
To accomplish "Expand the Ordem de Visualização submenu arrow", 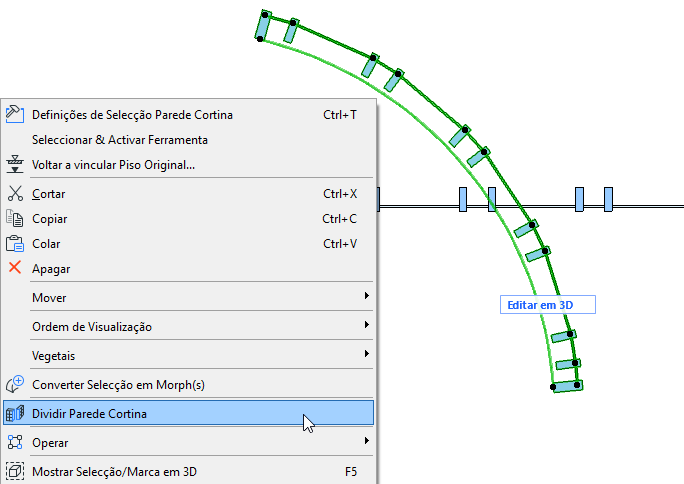I will coord(367,324).
